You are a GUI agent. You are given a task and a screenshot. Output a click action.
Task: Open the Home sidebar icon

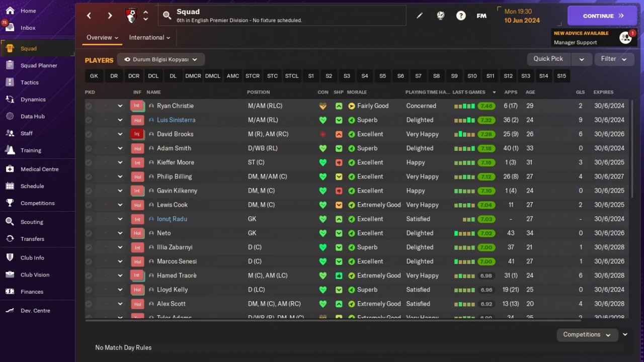pyautogui.click(x=10, y=11)
